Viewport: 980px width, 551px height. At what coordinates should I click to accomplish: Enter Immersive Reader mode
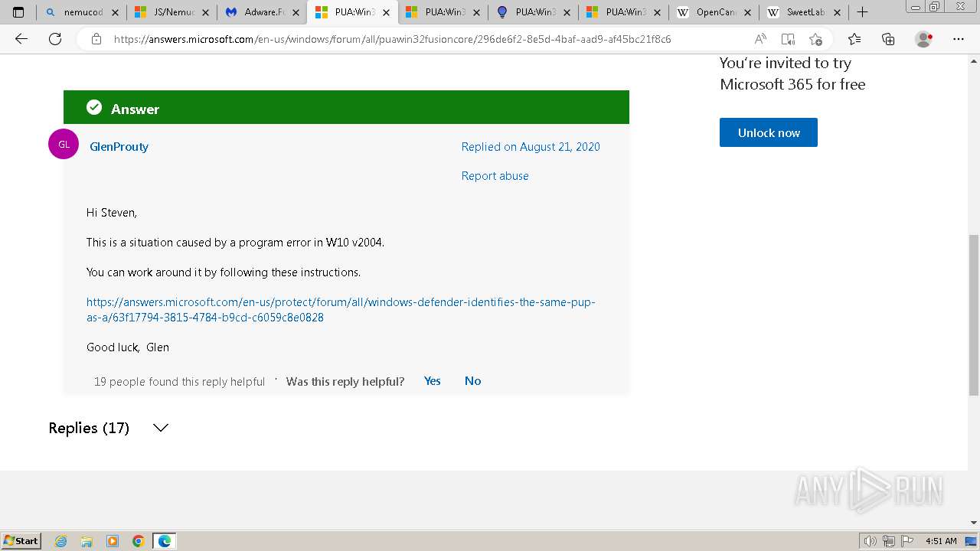(788, 39)
